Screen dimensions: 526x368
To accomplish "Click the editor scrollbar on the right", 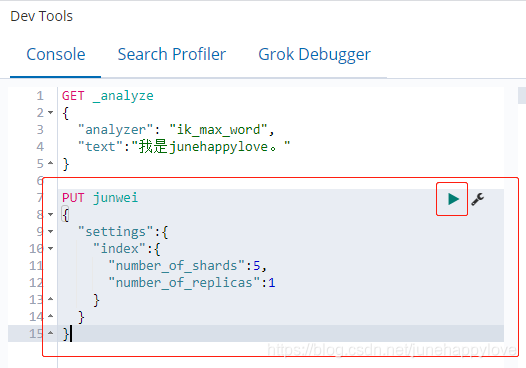I will 522,96.
